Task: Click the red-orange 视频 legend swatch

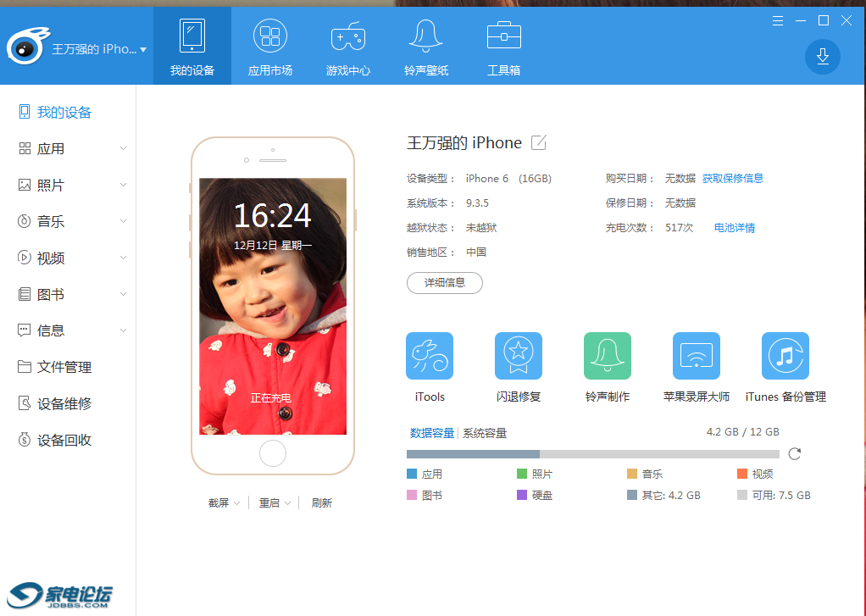Action: 742,474
